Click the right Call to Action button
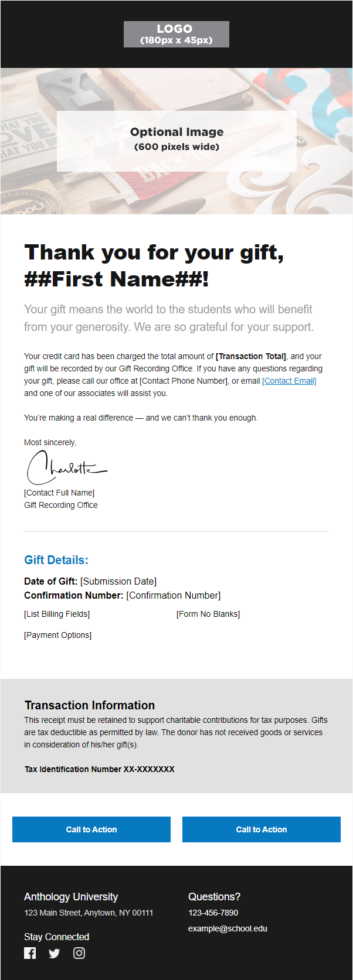 tap(262, 829)
